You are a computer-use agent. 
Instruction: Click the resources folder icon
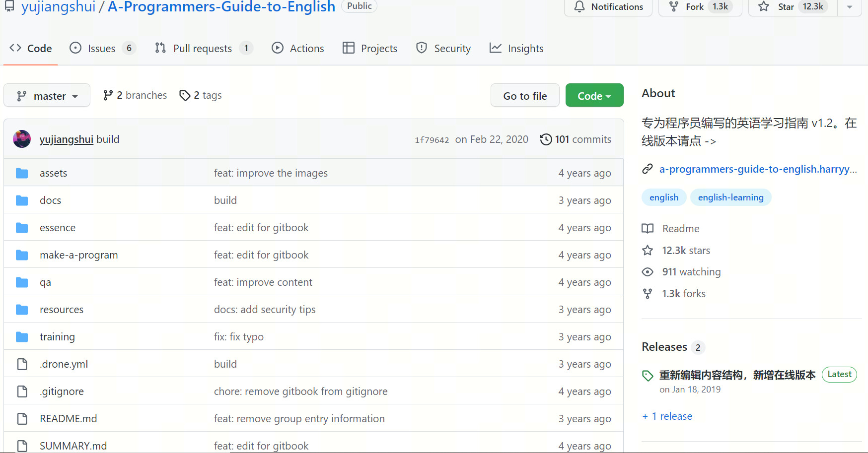click(x=22, y=310)
